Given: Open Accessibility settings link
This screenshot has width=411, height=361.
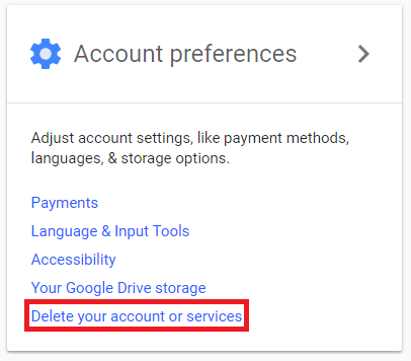Looking at the screenshot, I should (x=73, y=259).
